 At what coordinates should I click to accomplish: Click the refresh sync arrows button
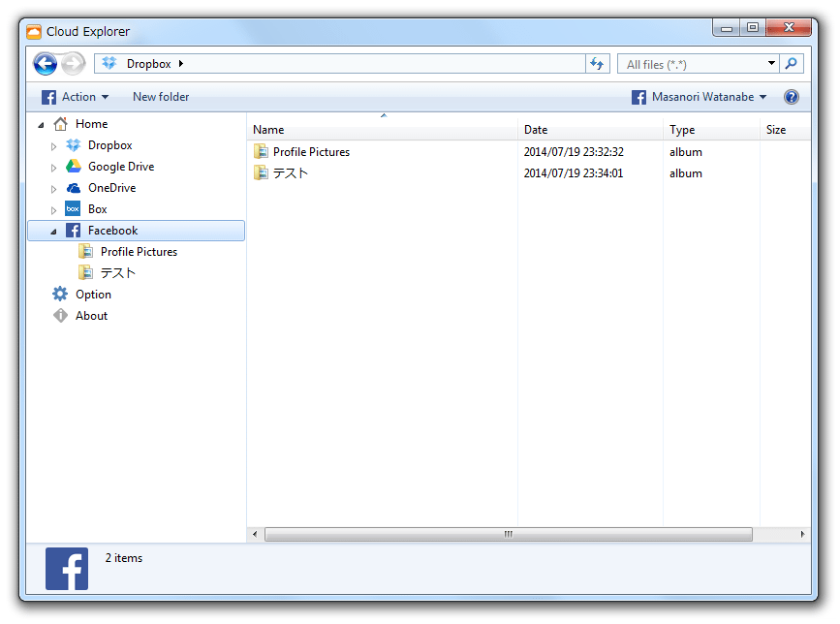click(597, 64)
